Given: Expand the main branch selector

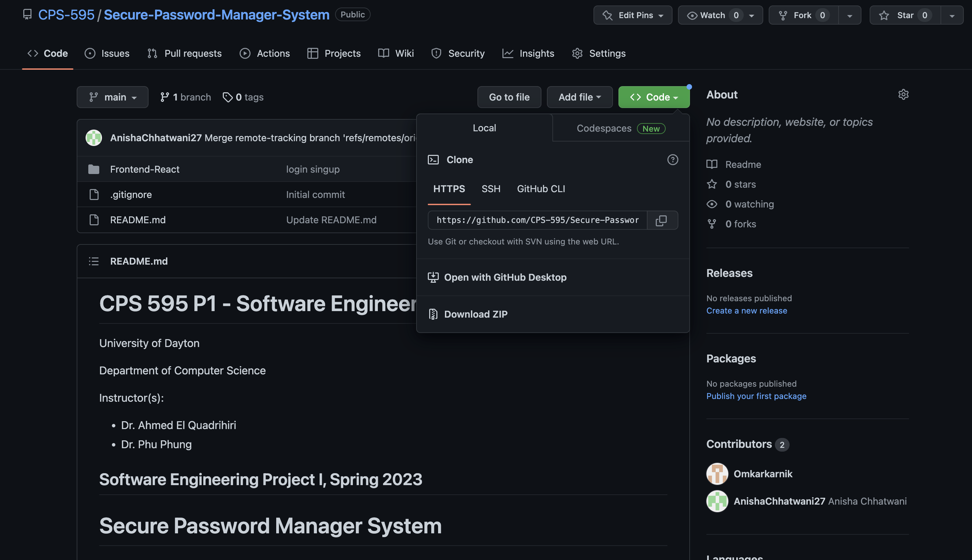Looking at the screenshot, I should pyautogui.click(x=112, y=97).
